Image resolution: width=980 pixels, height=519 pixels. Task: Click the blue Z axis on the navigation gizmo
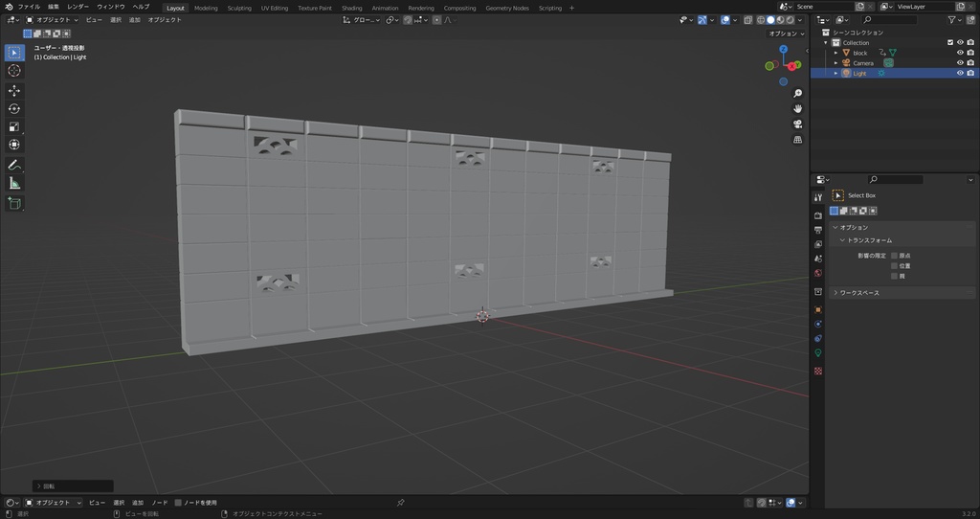784,50
